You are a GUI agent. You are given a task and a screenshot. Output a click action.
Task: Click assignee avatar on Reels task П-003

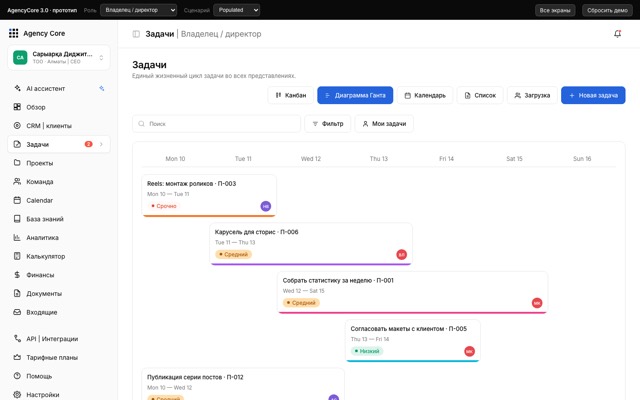click(266, 206)
